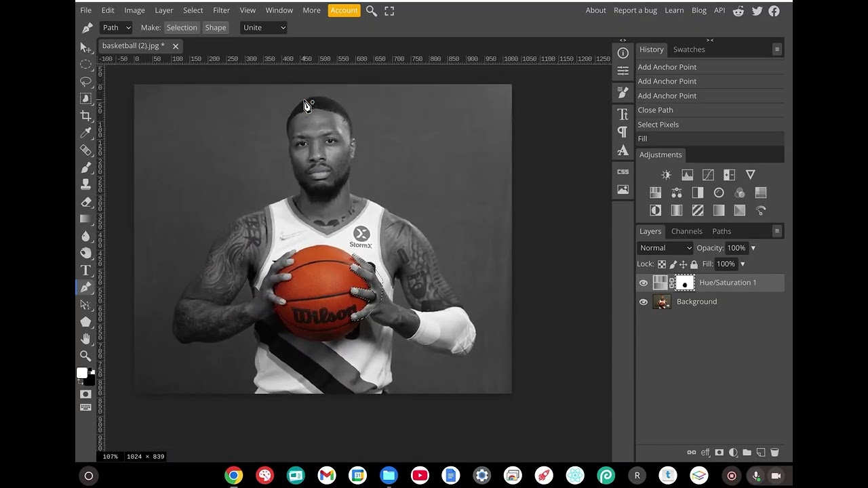The width and height of the screenshot is (868, 488).
Task: Expand the Fill slider arrow
Action: coord(743,264)
